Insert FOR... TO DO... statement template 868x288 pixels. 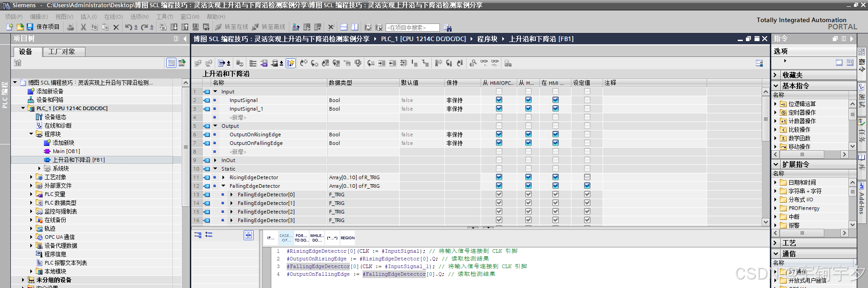[302, 238]
